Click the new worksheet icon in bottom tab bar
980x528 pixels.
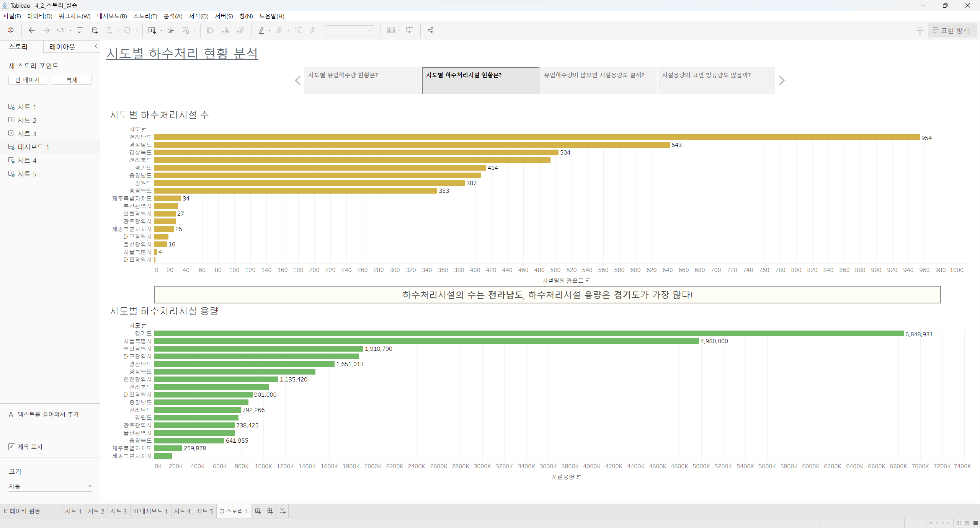pos(258,511)
